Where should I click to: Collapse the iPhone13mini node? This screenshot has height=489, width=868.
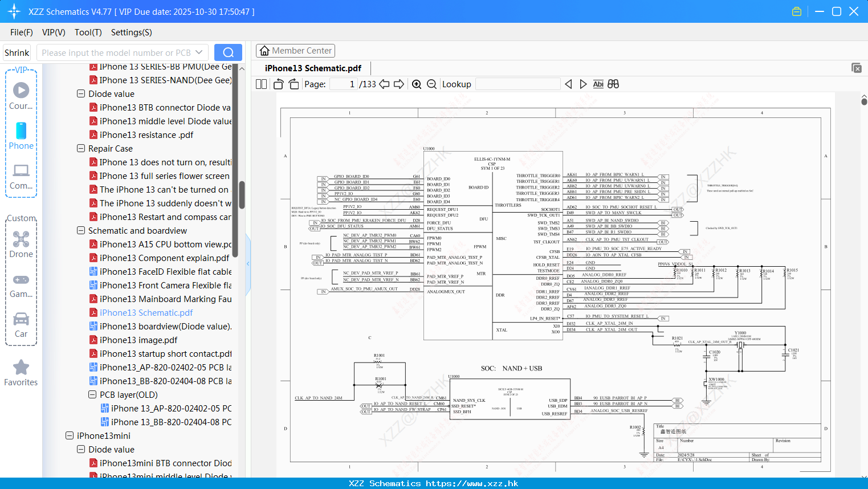click(x=70, y=435)
